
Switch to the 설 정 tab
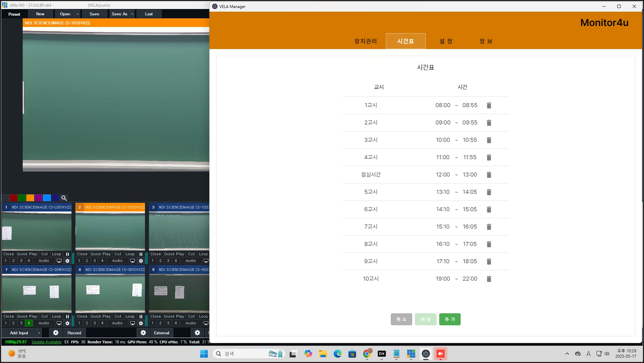(x=446, y=41)
